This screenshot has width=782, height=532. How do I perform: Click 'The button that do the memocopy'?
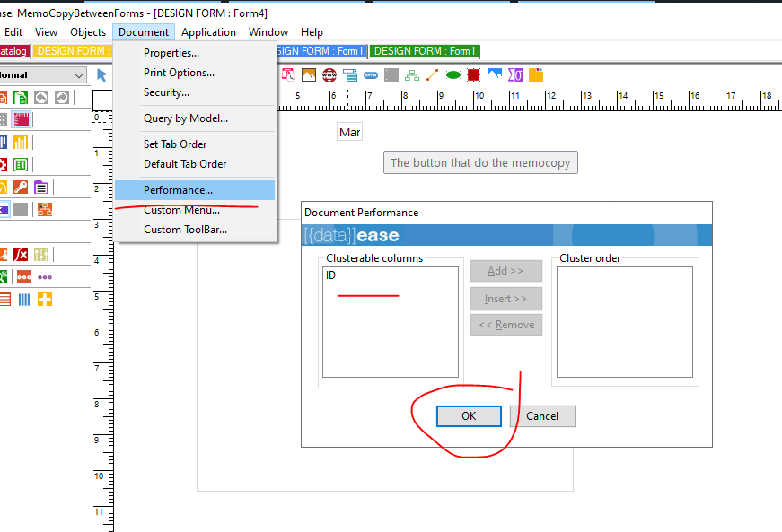point(479,162)
